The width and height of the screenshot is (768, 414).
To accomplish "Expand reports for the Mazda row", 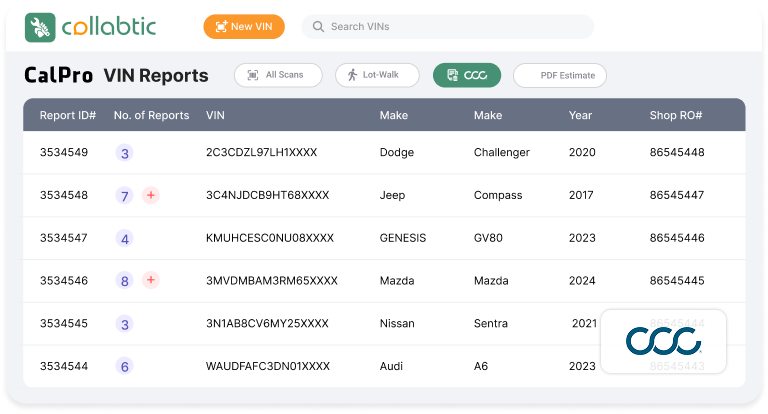I will coord(151,280).
